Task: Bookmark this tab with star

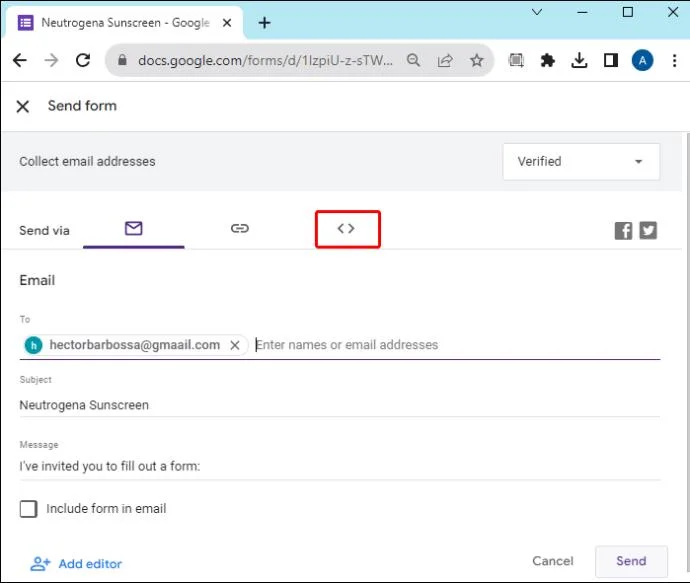Action: click(477, 60)
